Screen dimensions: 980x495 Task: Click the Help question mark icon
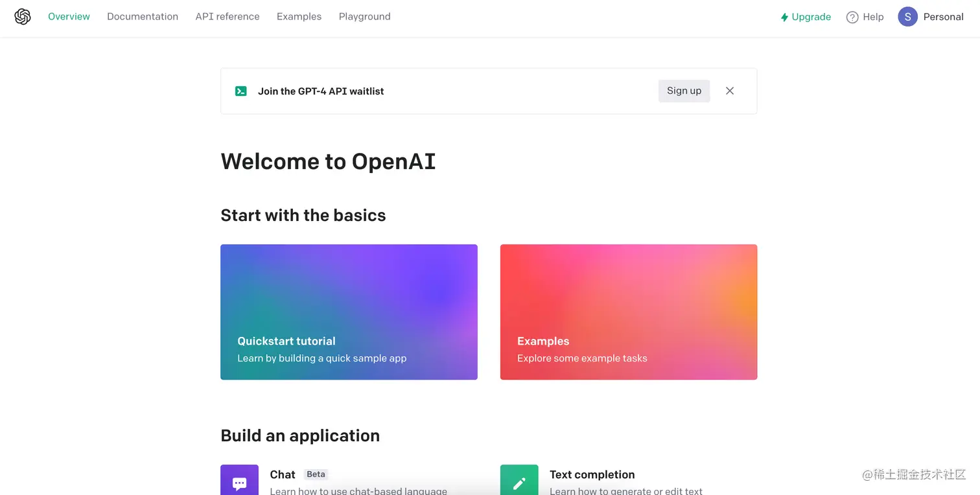tap(852, 17)
